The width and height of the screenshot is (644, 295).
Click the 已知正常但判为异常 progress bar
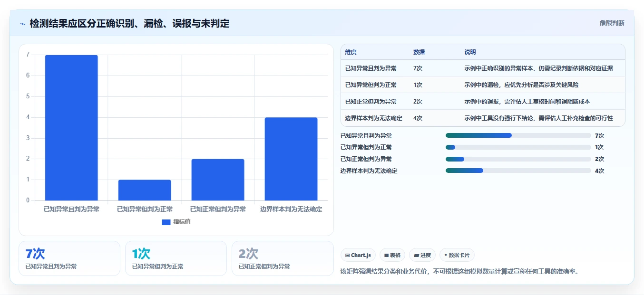tap(518, 159)
